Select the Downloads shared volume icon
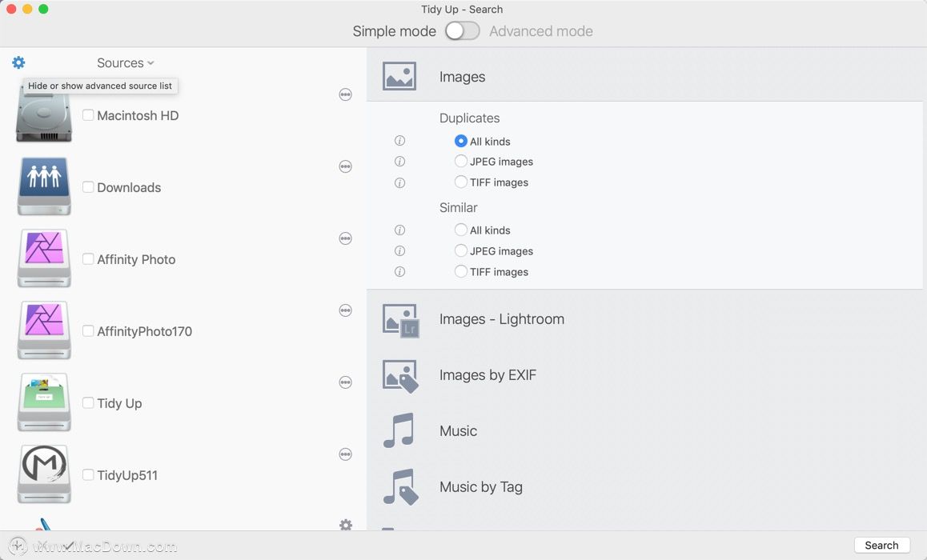The width and height of the screenshot is (927, 560). click(x=44, y=186)
